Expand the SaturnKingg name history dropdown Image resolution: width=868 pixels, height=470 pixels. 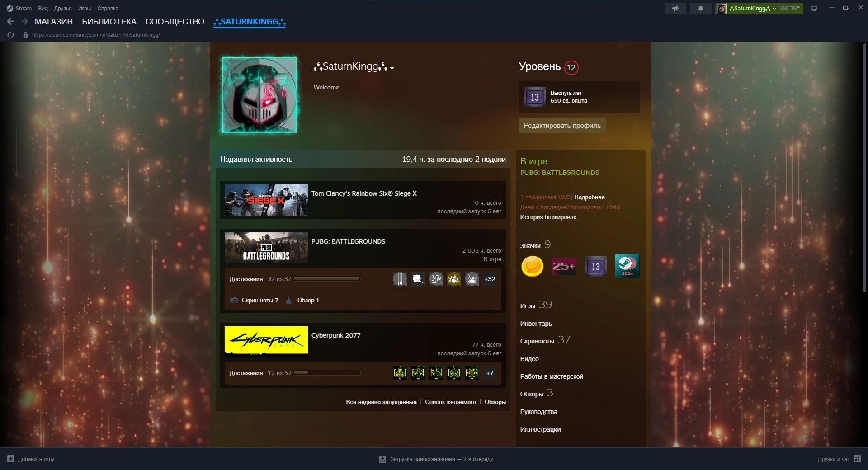point(392,68)
